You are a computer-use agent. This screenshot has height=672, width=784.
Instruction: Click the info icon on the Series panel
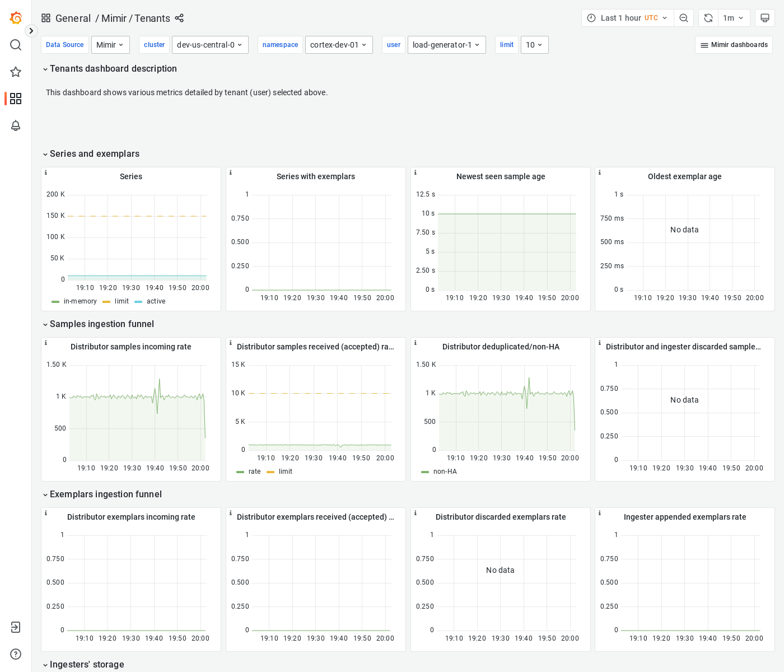click(46, 172)
